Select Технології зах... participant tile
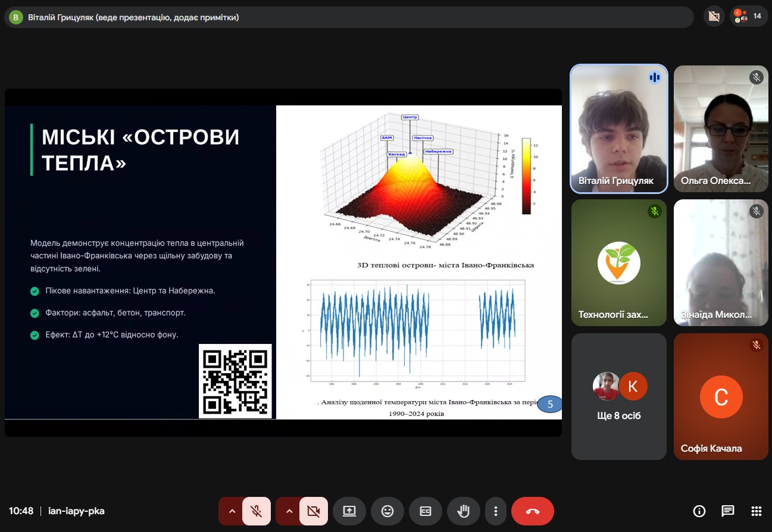Image resolution: width=772 pixels, height=532 pixels. pyautogui.click(x=619, y=262)
